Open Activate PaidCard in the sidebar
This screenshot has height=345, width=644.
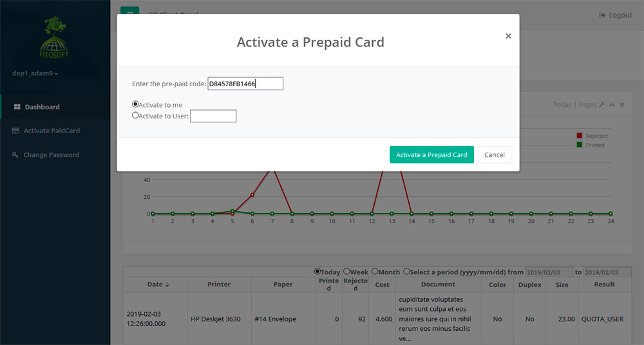(52, 131)
